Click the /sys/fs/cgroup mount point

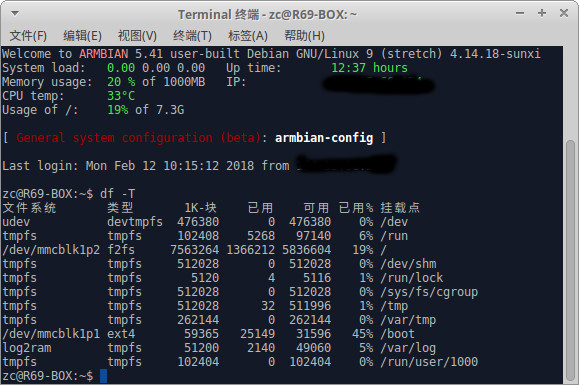[x=429, y=292]
